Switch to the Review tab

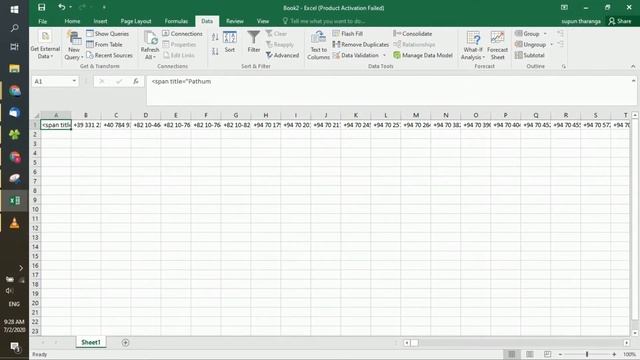(235, 21)
